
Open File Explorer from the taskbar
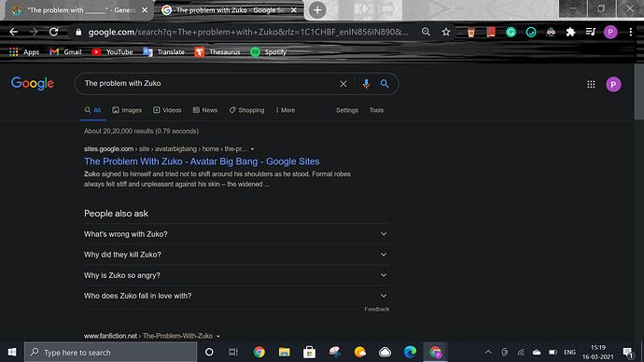285,352
